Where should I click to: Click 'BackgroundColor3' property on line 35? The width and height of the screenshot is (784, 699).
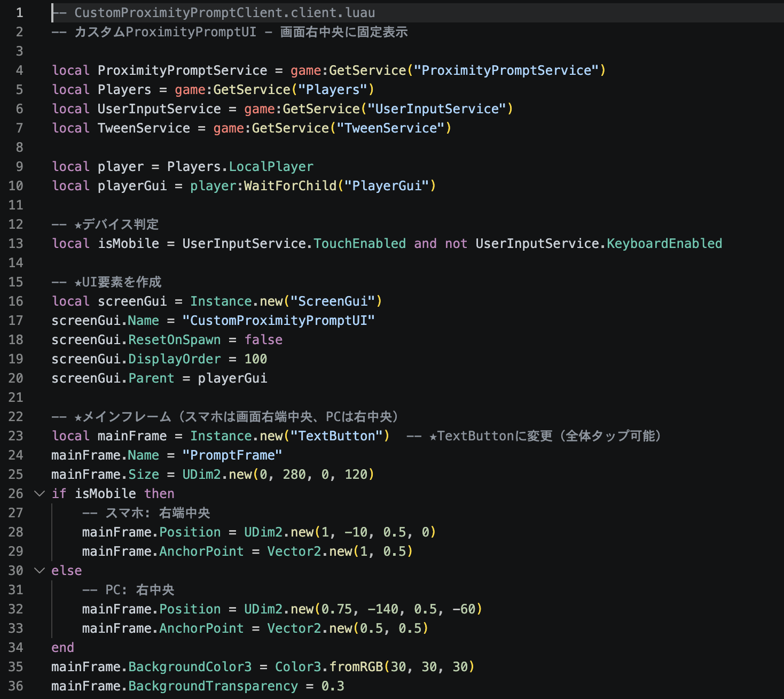coord(190,666)
